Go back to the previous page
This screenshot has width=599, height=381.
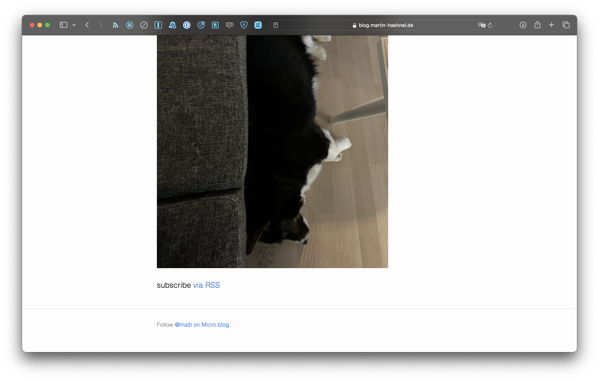pos(87,25)
